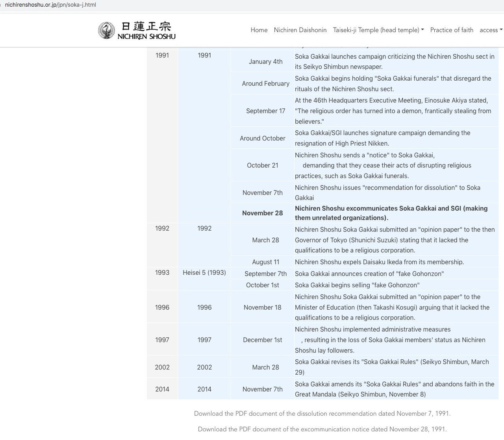This screenshot has width=504, height=440.
Task: Expand the Taiseki-ji Temple (head temple) dropdown
Action: [x=378, y=30]
